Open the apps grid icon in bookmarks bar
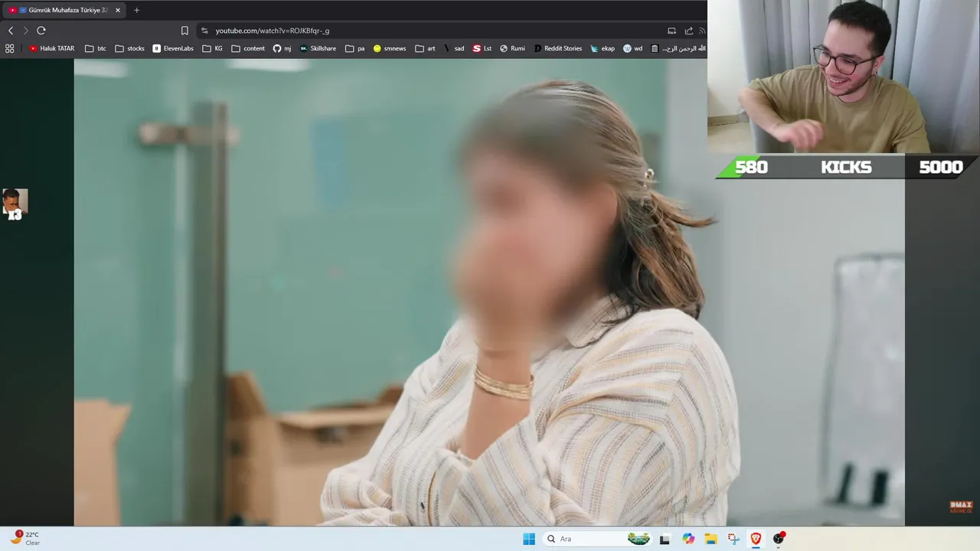This screenshot has width=980, height=551. [9, 48]
